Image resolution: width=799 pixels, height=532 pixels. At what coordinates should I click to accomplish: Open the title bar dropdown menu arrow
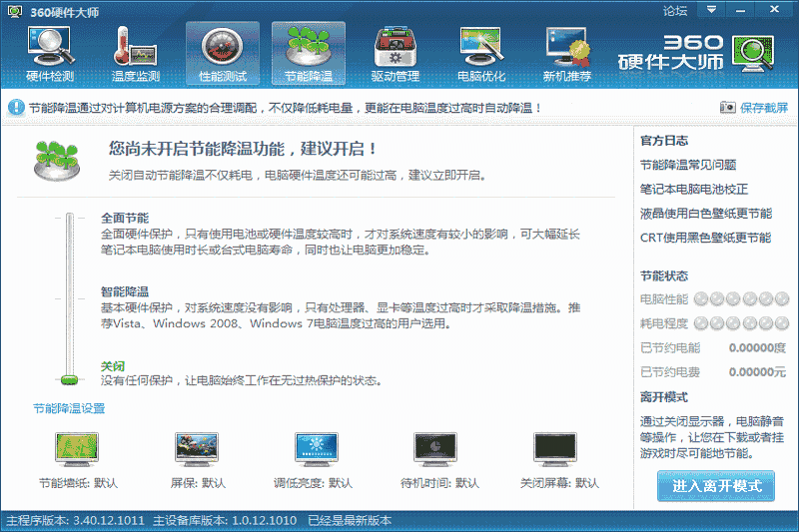(x=712, y=9)
